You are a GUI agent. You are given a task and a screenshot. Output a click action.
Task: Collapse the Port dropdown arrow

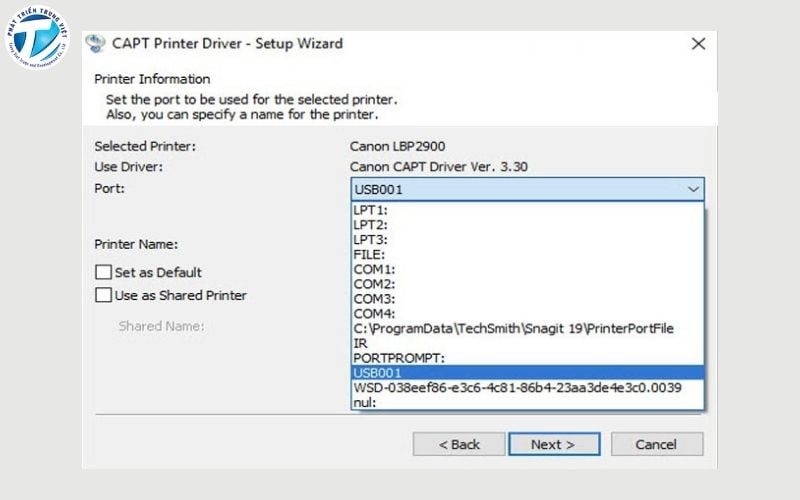(x=693, y=189)
